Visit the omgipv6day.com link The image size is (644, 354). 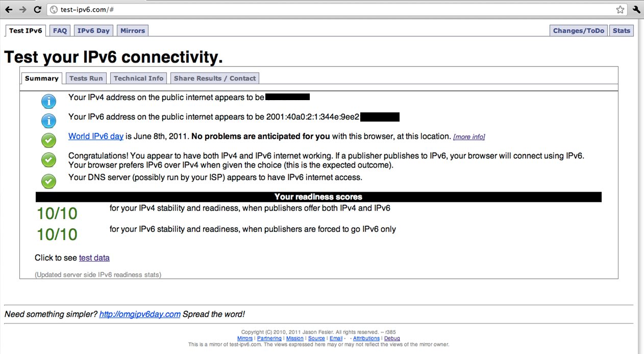pyautogui.click(x=140, y=314)
